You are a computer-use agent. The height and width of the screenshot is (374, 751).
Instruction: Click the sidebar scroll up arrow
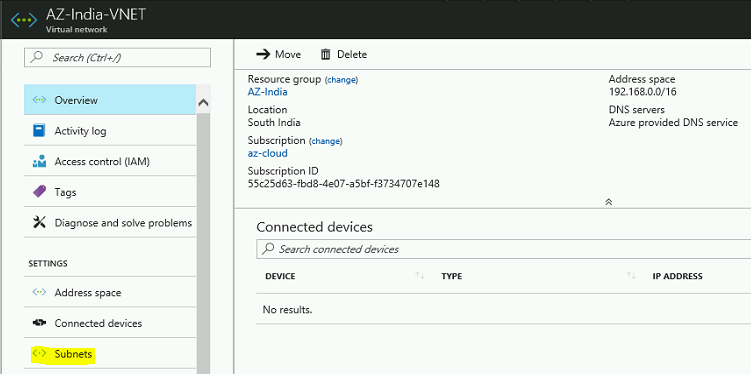point(203,102)
